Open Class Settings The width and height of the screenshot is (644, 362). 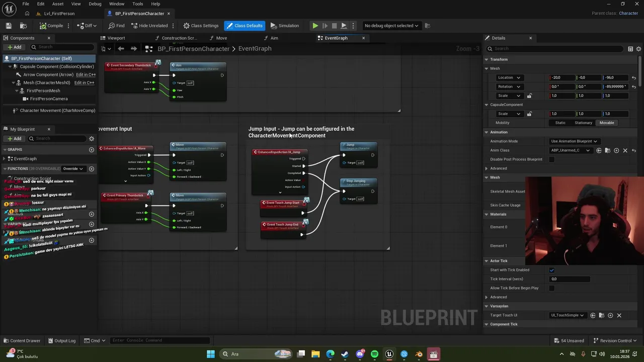pyautogui.click(x=201, y=26)
